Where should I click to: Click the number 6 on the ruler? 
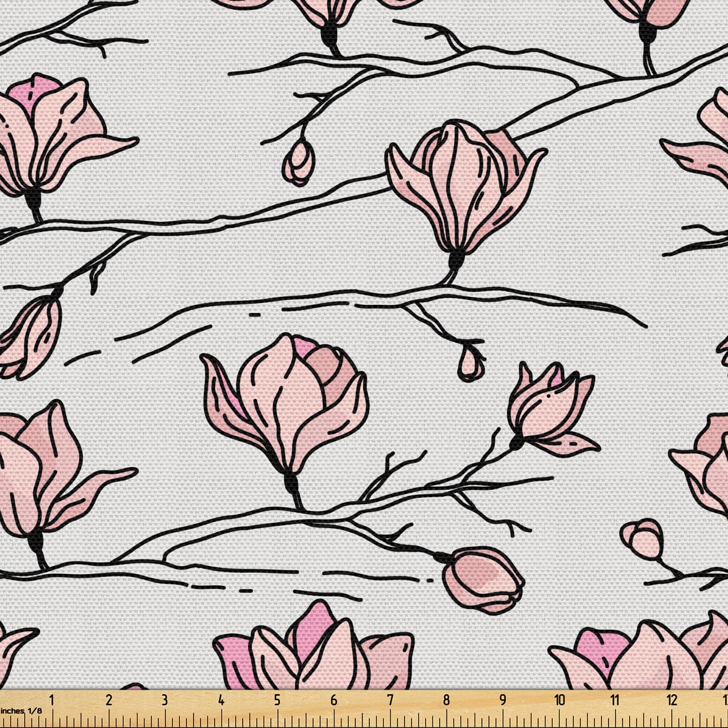(x=334, y=700)
